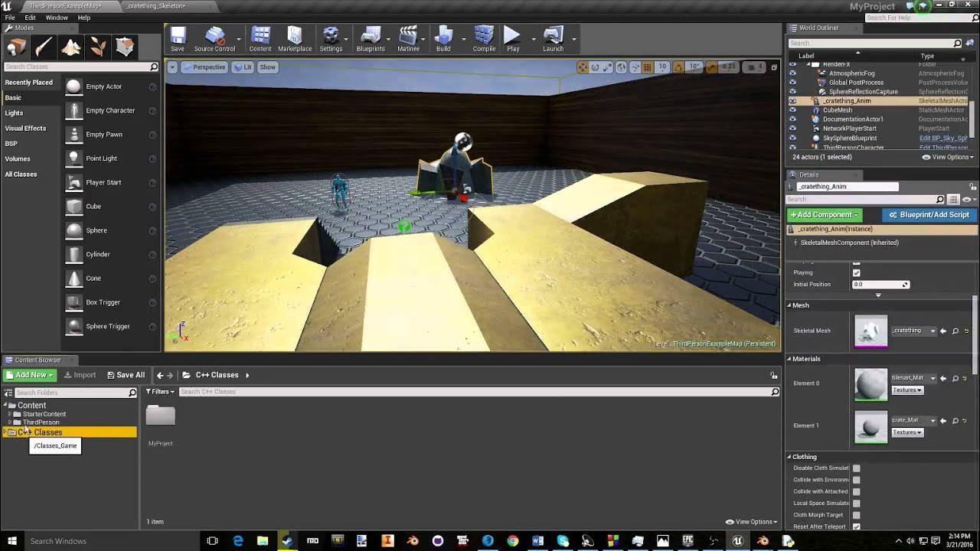Select Geometry Editing mode icon
980x551 pixels.
[125, 47]
